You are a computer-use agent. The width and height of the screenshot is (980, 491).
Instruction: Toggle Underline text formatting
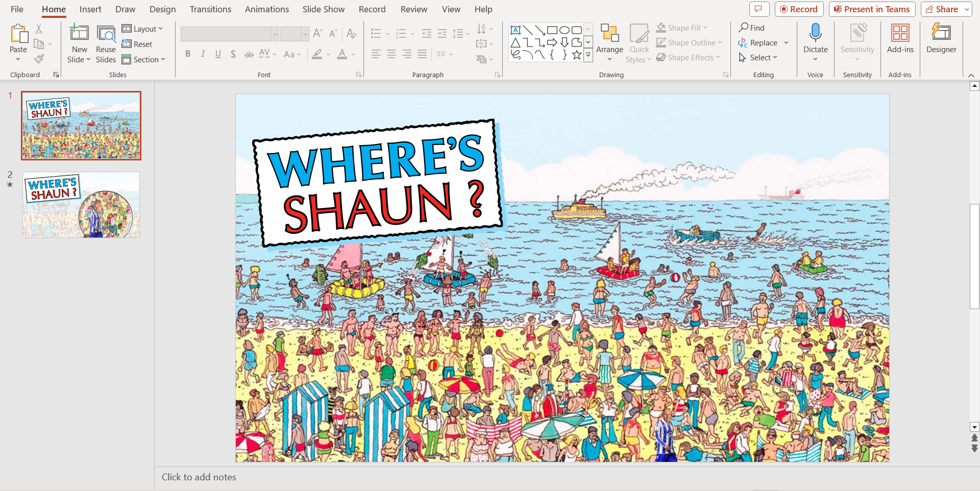tap(218, 54)
